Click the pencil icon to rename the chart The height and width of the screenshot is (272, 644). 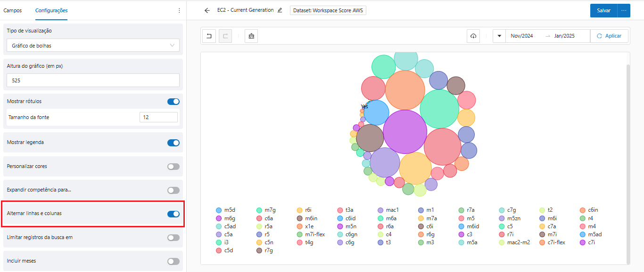click(280, 10)
